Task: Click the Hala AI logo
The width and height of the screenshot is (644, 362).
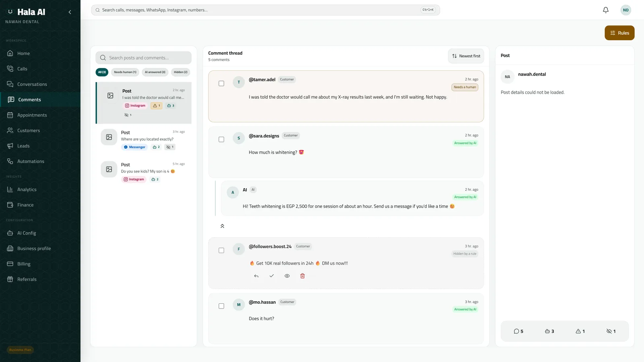Action: click(27, 12)
